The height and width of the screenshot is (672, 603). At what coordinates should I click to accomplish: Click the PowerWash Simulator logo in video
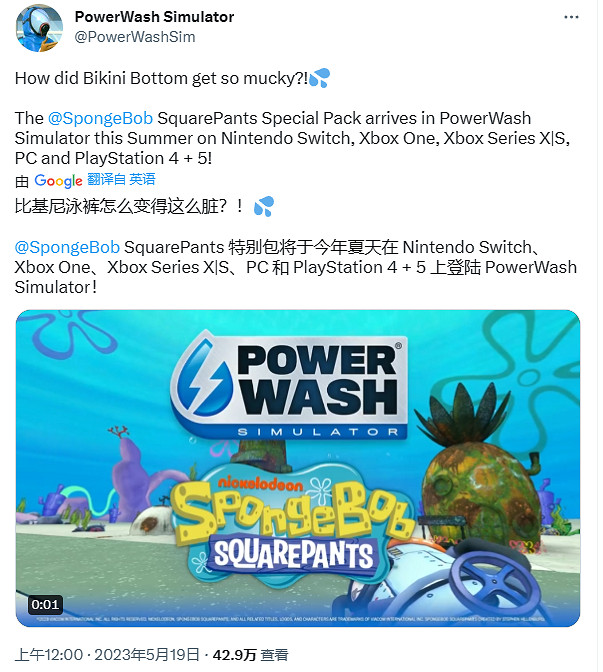(x=289, y=385)
